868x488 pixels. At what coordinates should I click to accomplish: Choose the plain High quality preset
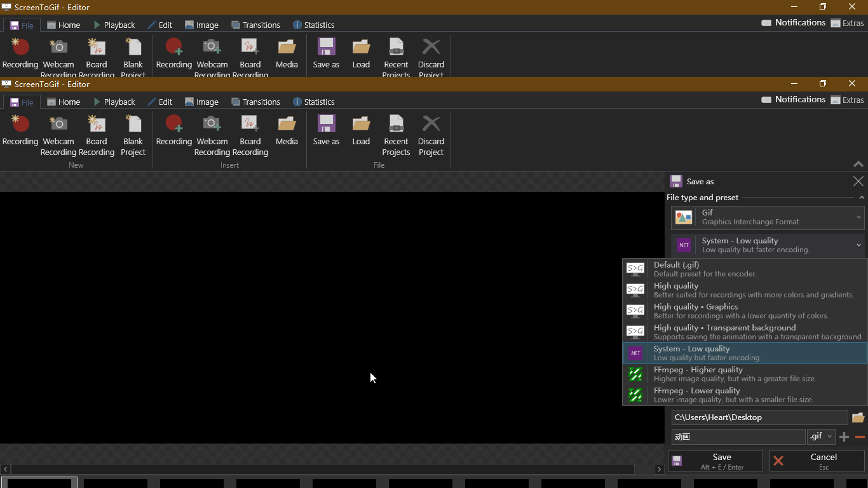(745, 290)
